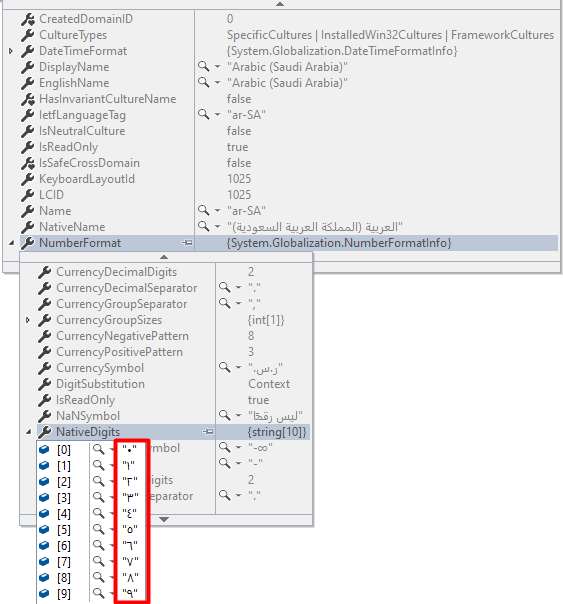The height and width of the screenshot is (604, 563).
Task: Click the wrench icon beside LCID
Action: coord(28,195)
